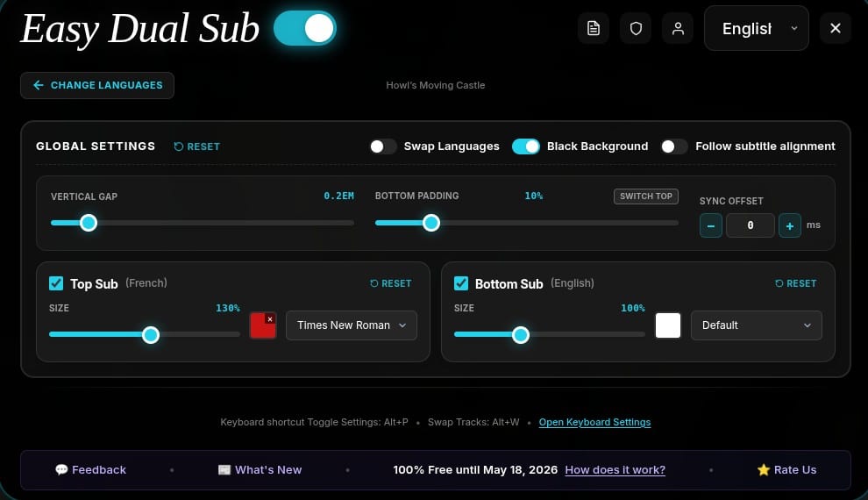The height and width of the screenshot is (500, 868).
Task: Uncheck the Bottom Sub checkbox
Action: pyautogui.click(x=461, y=283)
